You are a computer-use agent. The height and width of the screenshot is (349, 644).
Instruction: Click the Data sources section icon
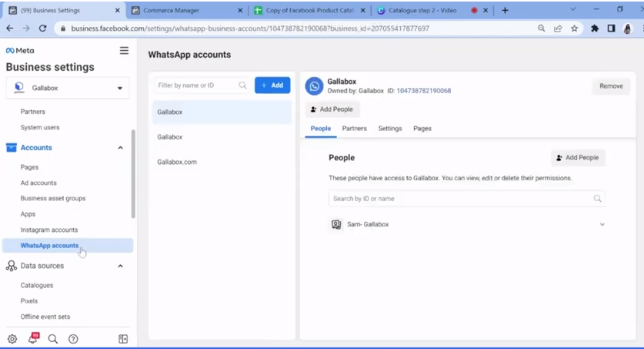pyautogui.click(x=12, y=266)
